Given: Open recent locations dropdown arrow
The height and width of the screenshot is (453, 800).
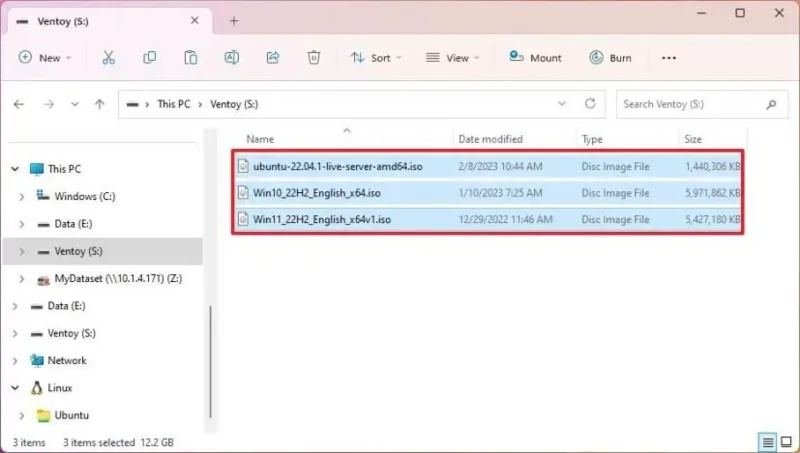Looking at the screenshot, I should tap(74, 105).
